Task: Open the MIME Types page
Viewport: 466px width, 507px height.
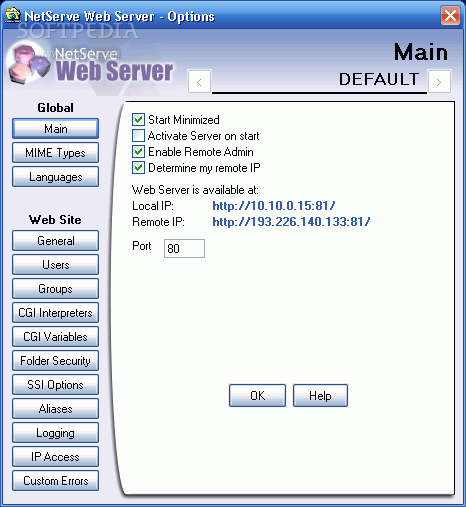Action: tap(55, 153)
